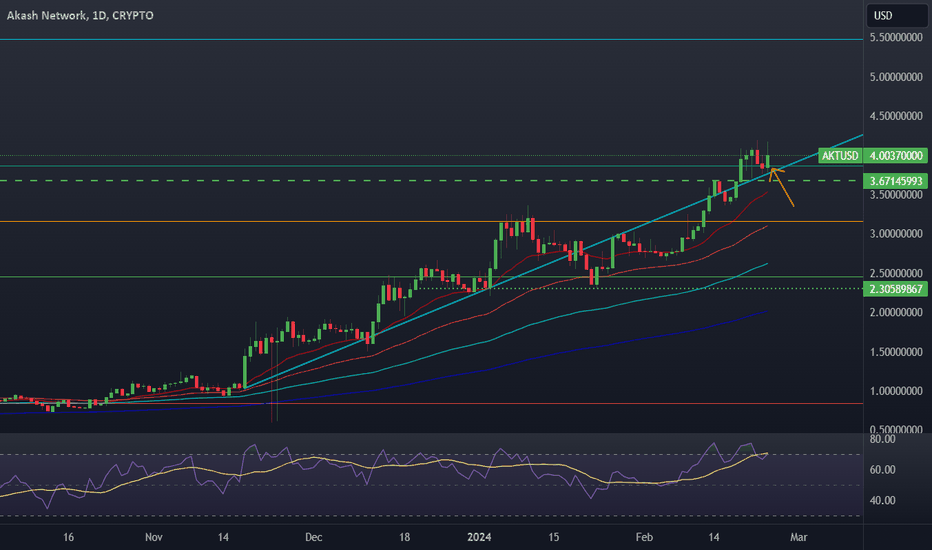Click the 4.50000000 price axis value
This screenshot has height=550, width=932.
[896, 116]
